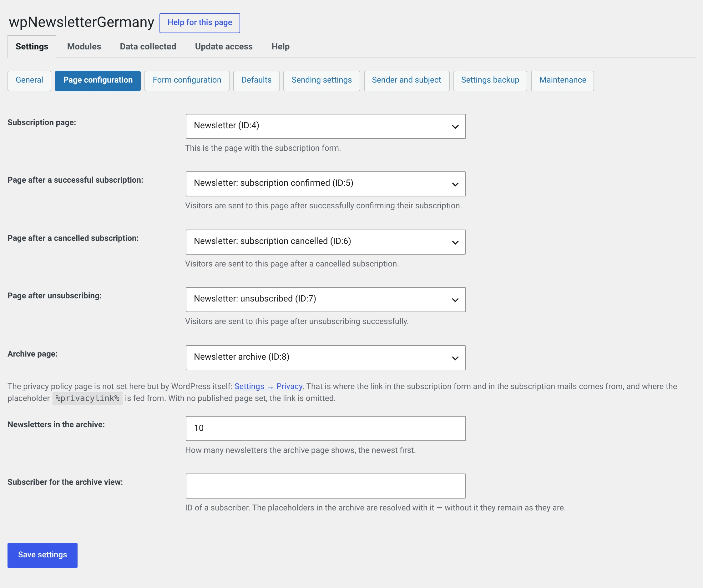The width and height of the screenshot is (703, 588).
Task: Click the wpNewsletterGermany page title
Action: [81, 22]
